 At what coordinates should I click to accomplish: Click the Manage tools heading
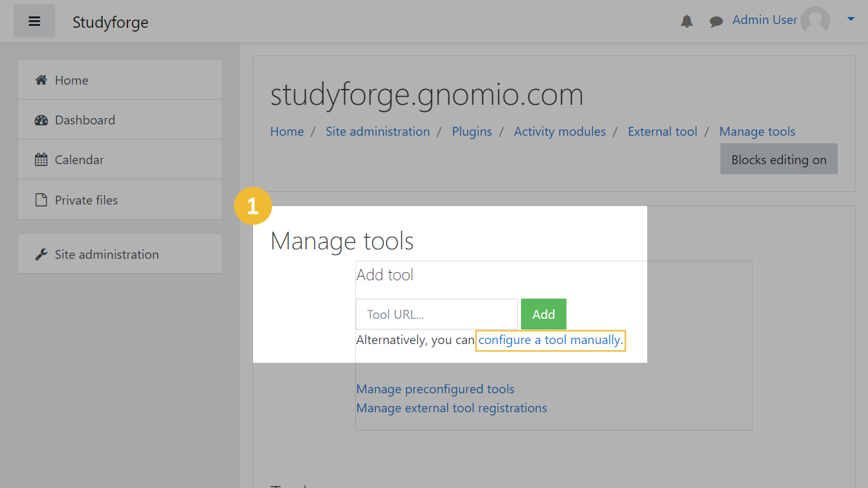[x=342, y=241]
